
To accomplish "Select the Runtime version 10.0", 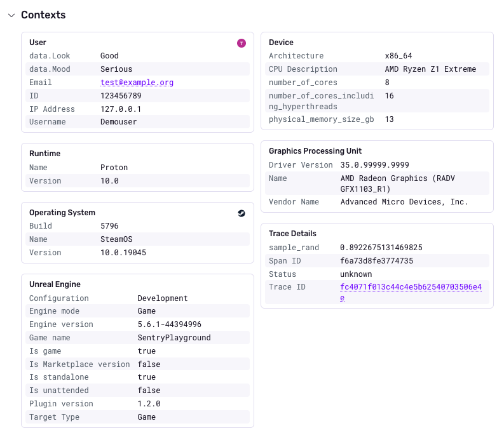I will click(109, 181).
